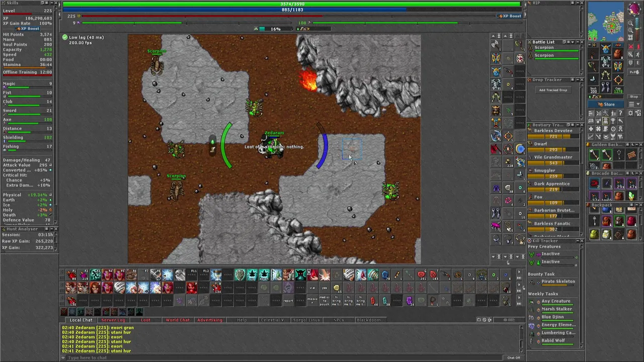Click the ring equipment slot
This screenshot has height=362, width=644.
click(593, 79)
